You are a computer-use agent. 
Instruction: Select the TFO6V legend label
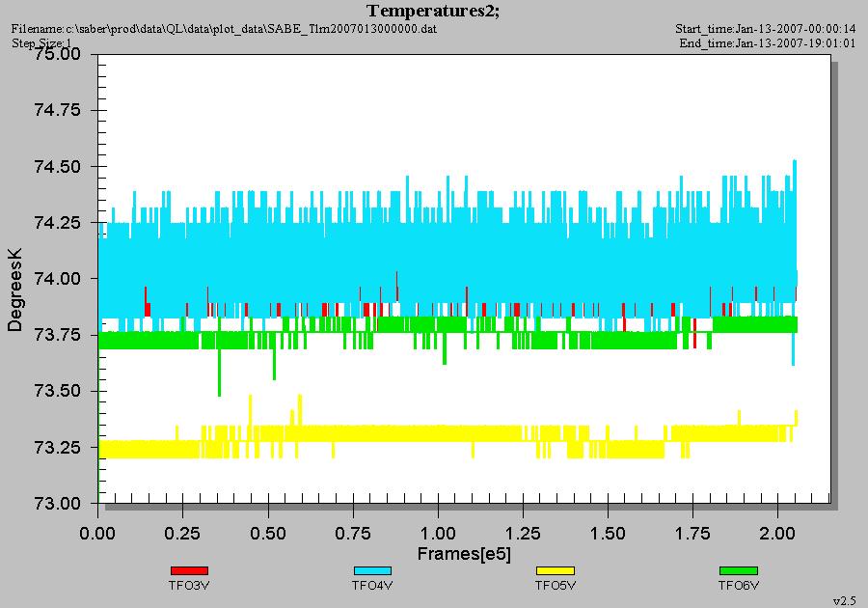[x=739, y=585]
